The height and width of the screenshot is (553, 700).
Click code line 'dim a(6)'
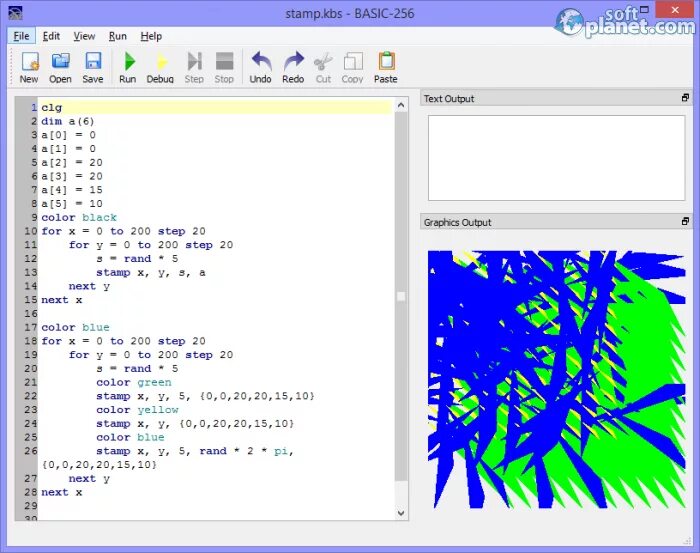click(68, 121)
